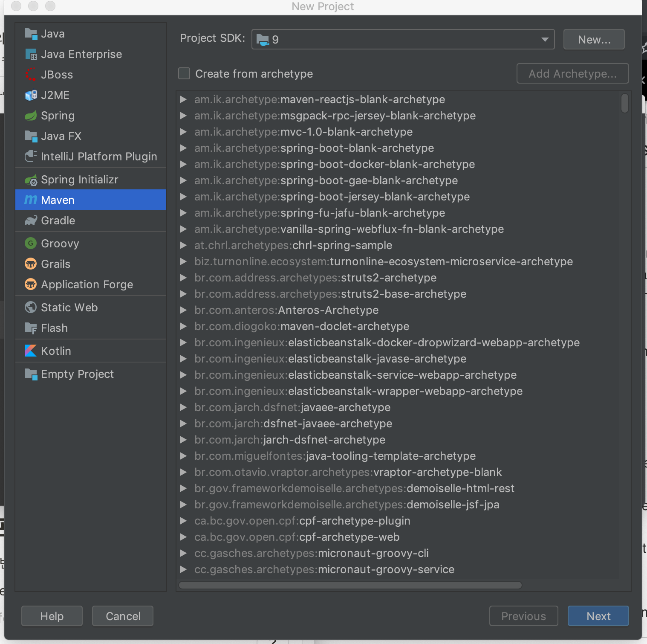Screen dimensions: 647x644
Task: Expand chrl-spring-sample archetype node
Action: [x=183, y=245]
